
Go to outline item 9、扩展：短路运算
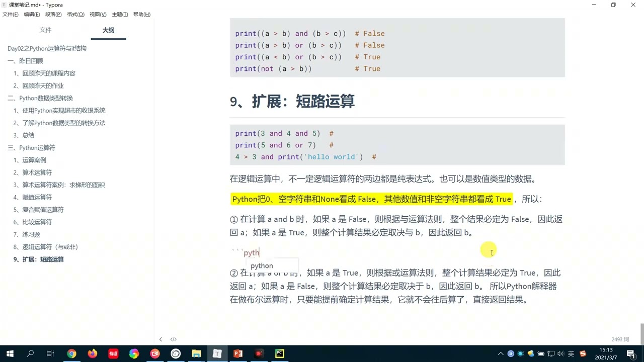[39, 259]
